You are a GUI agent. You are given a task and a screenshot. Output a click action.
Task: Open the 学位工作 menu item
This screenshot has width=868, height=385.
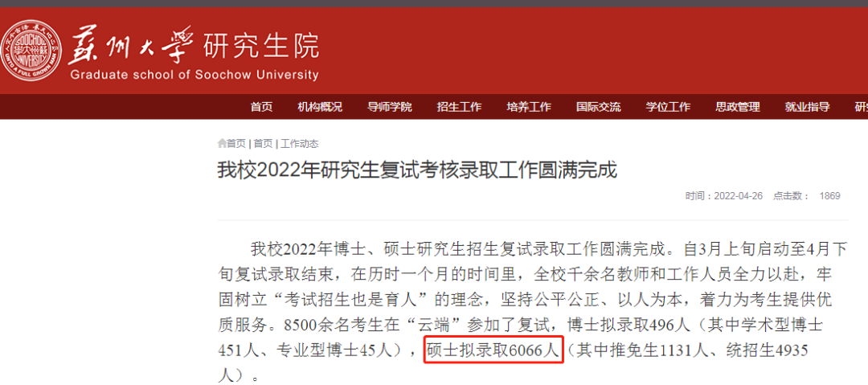click(x=668, y=107)
